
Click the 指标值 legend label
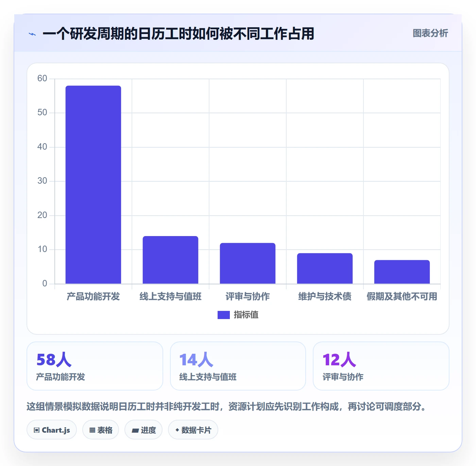pyautogui.click(x=246, y=315)
